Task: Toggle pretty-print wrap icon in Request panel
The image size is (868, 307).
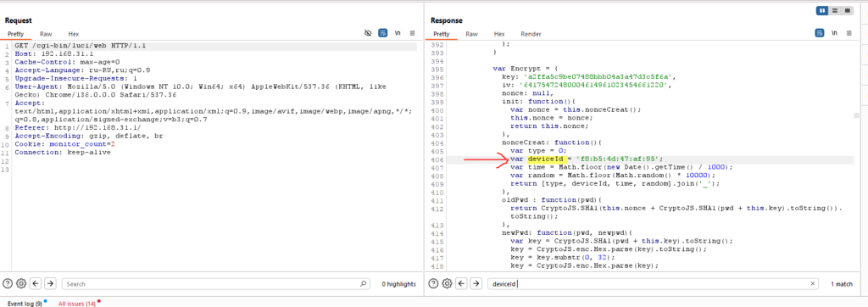Action: pos(382,33)
